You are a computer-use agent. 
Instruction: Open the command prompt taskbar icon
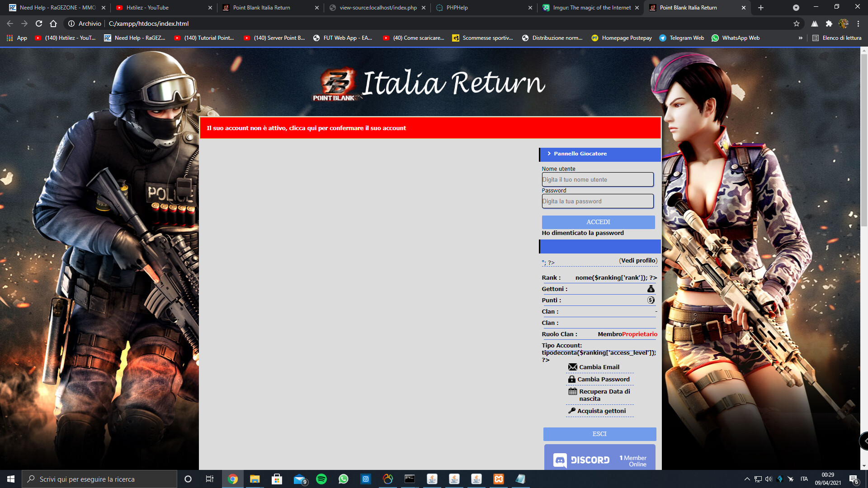[x=410, y=479]
